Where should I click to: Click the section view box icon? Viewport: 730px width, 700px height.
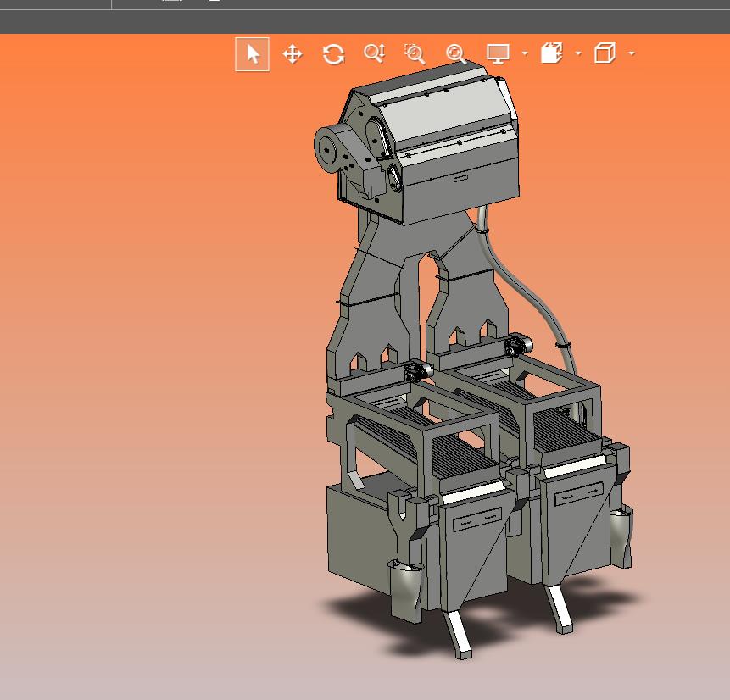(552, 54)
